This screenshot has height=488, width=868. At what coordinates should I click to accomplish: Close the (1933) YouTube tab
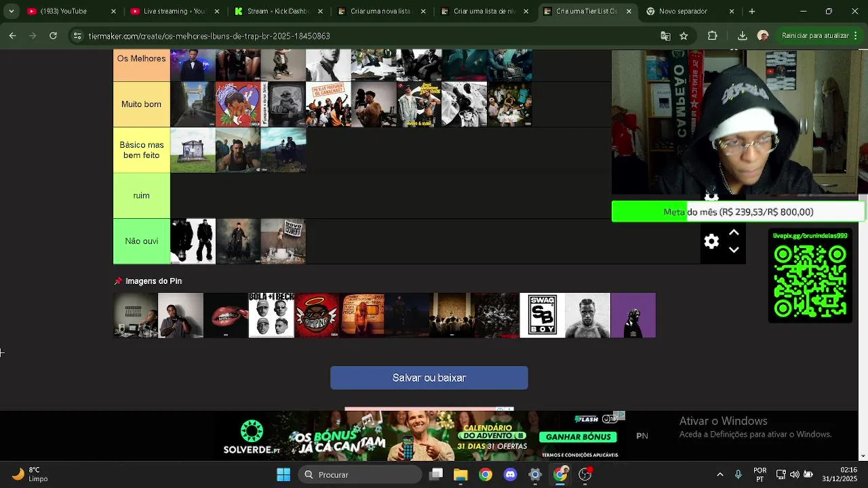coord(113,12)
